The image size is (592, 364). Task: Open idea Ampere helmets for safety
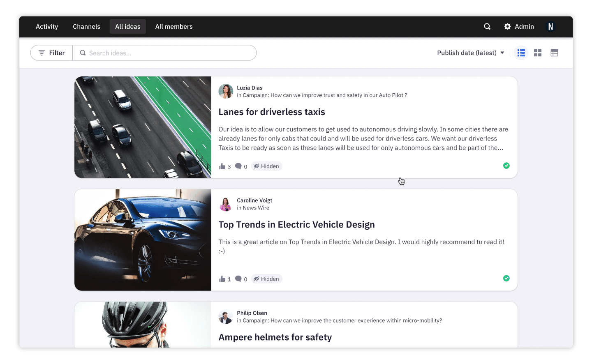pos(275,337)
